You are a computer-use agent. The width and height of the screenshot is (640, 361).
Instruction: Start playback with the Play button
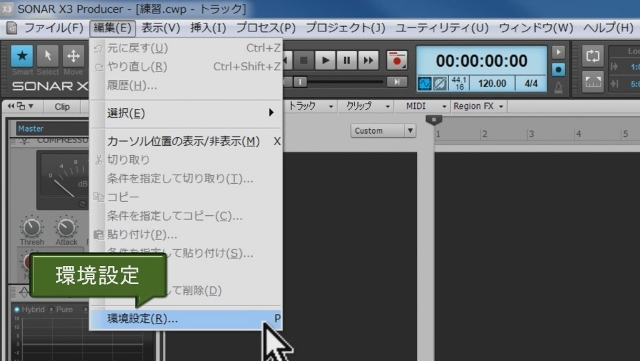click(325, 60)
